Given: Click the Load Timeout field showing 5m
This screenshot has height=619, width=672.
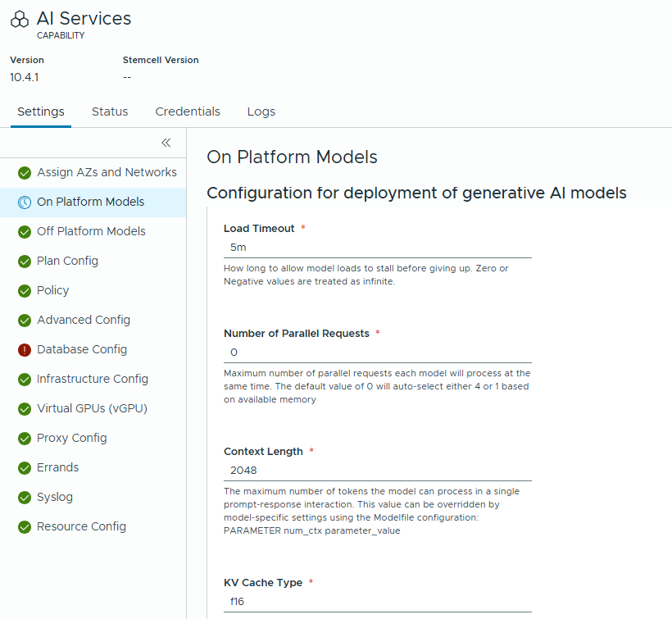Looking at the screenshot, I should (378, 248).
